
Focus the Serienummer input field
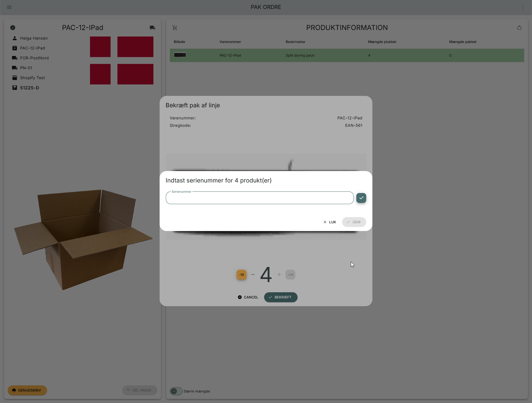tap(260, 198)
